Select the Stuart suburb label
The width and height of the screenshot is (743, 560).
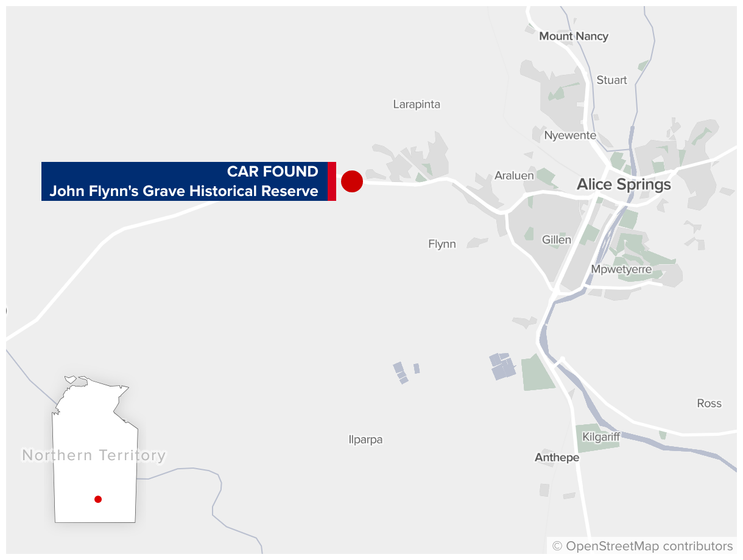click(x=611, y=80)
